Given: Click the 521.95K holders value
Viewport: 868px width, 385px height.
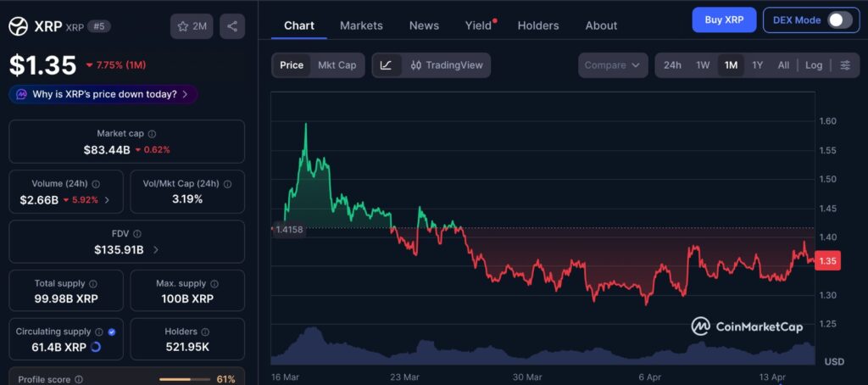Looking at the screenshot, I should (x=187, y=348).
